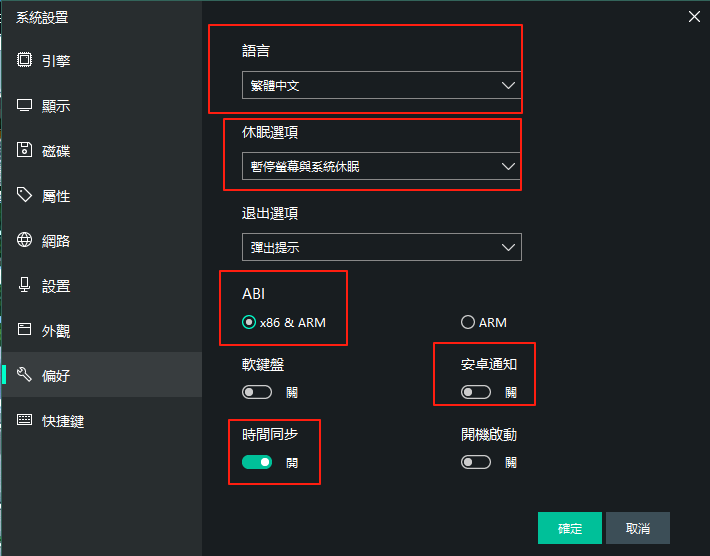Click the 安卓通知 label text

[x=489, y=364]
